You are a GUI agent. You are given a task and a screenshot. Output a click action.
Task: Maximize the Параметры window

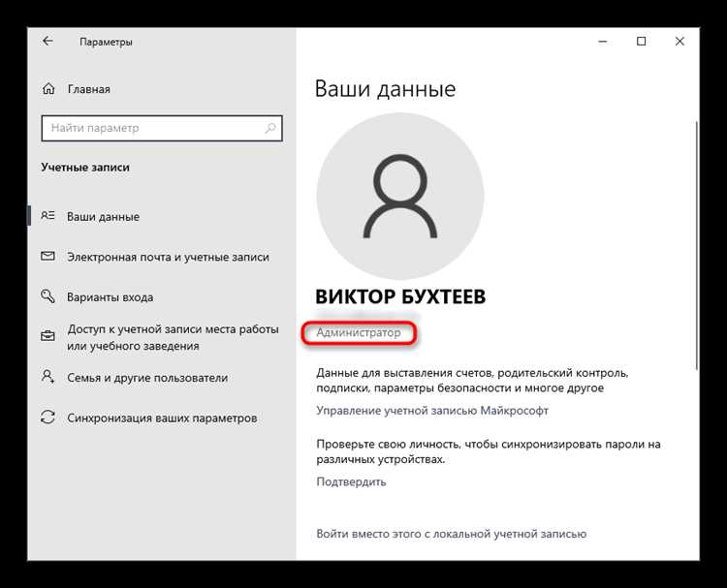click(x=642, y=42)
